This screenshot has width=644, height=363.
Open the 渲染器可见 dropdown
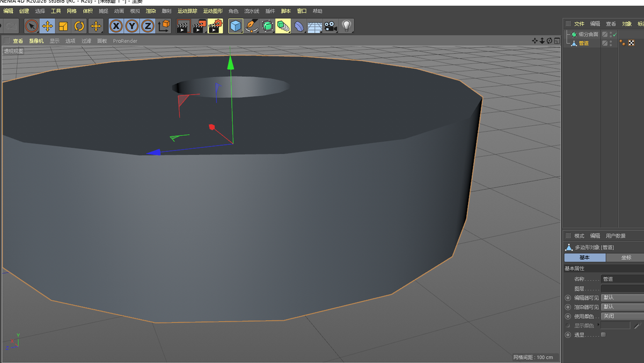tap(622, 307)
